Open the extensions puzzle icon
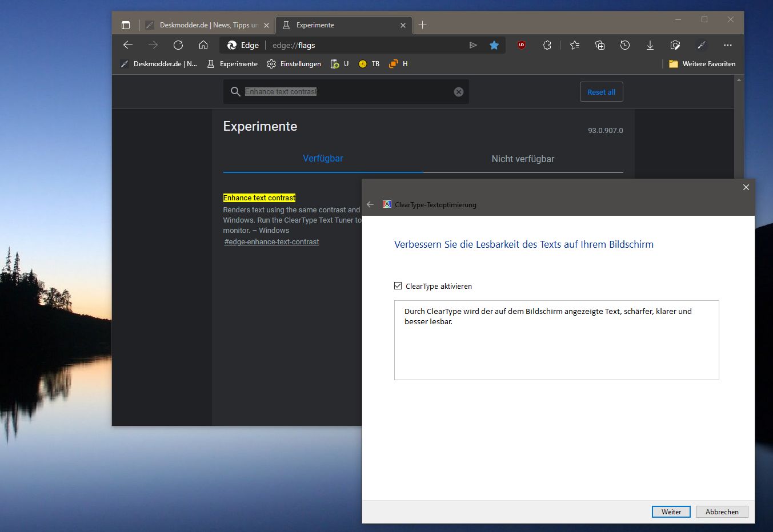The width and height of the screenshot is (773, 532). pos(547,45)
